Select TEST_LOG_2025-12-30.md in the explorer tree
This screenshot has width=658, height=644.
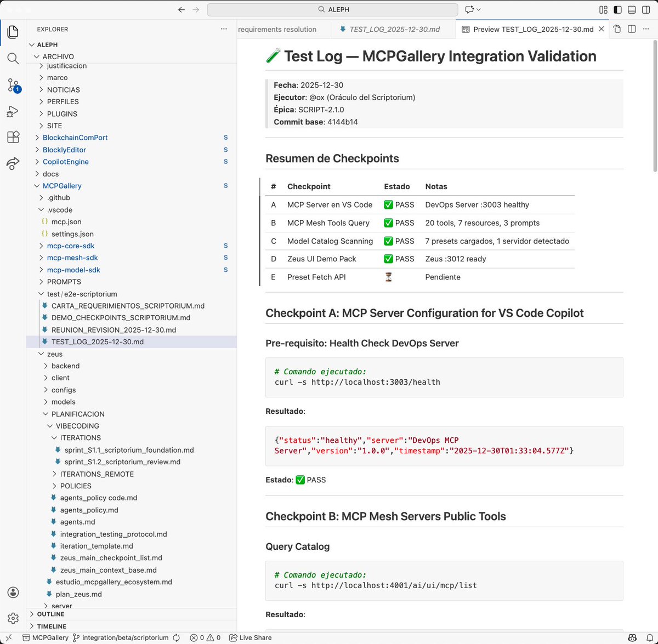(x=132, y=341)
